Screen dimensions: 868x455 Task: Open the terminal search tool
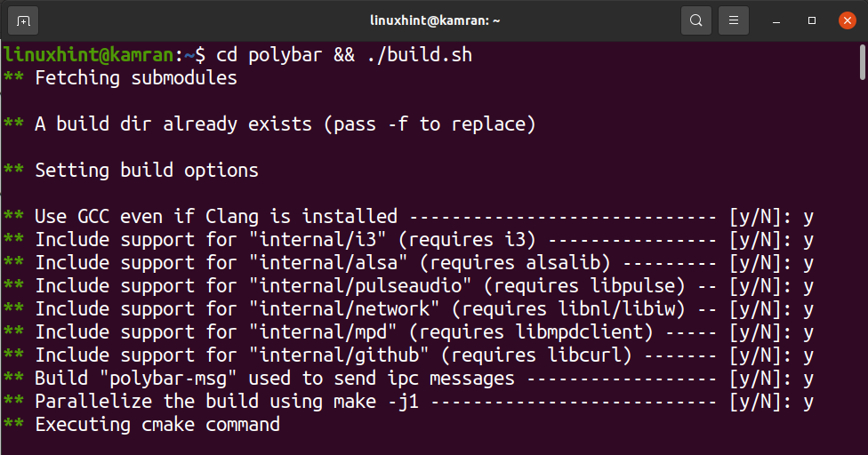(x=695, y=20)
